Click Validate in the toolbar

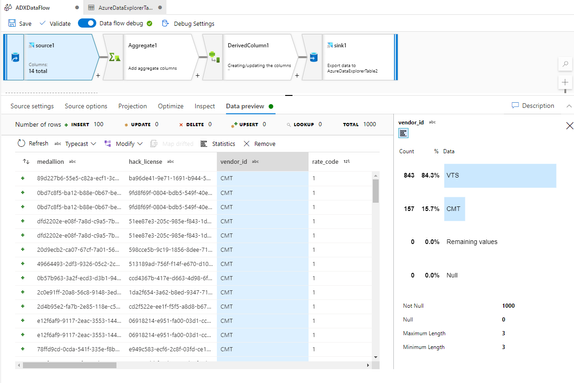pos(55,23)
